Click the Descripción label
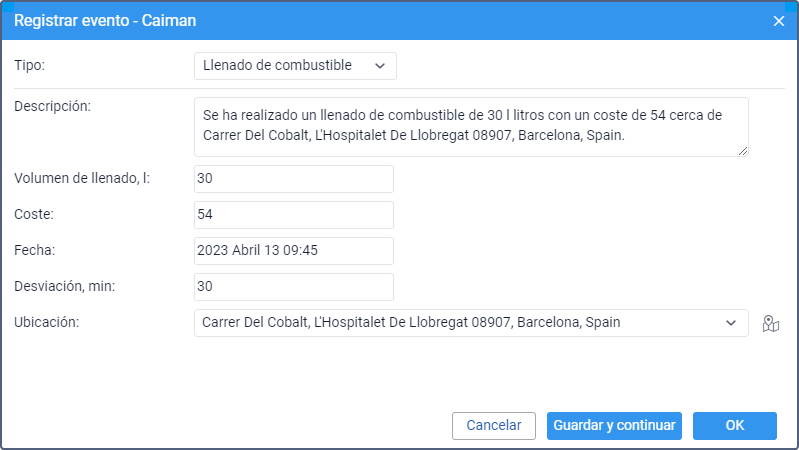This screenshot has height=450, width=799. [52, 106]
